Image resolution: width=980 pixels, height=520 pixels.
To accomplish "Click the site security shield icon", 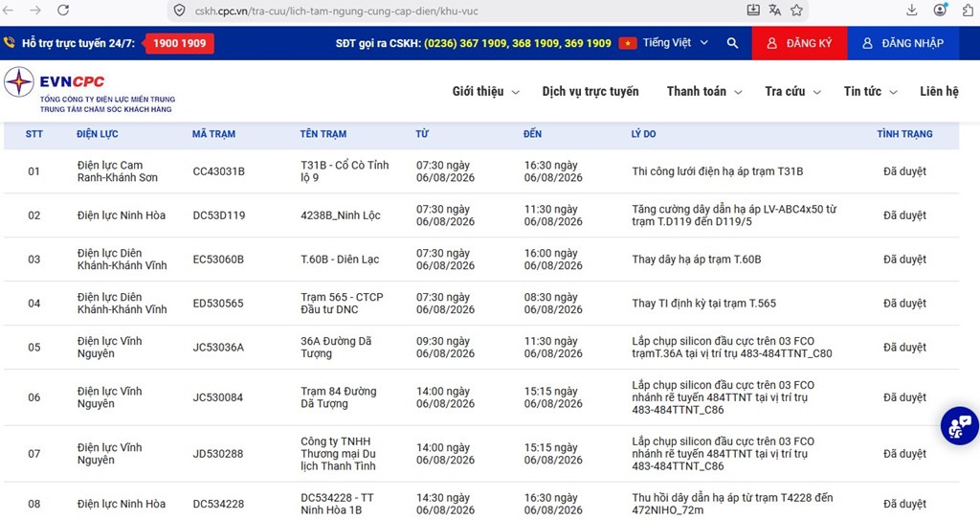I will pos(179,11).
